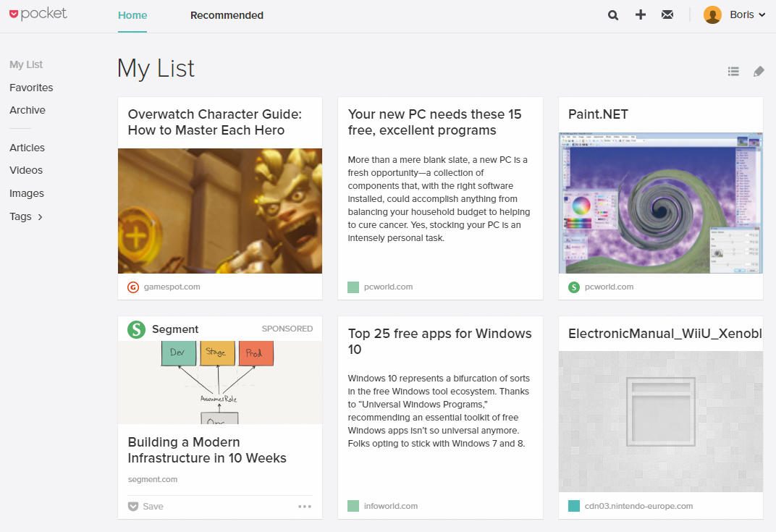This screenshot has width=776, height=532.
Task: Expand the Tags chevron in sidebar
Action: (40, 216)
